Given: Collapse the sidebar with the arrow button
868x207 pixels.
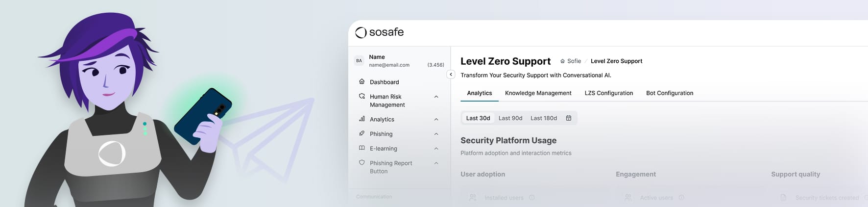Looking at the screenshot, I should pyautogui.click(x=451, y=75).
